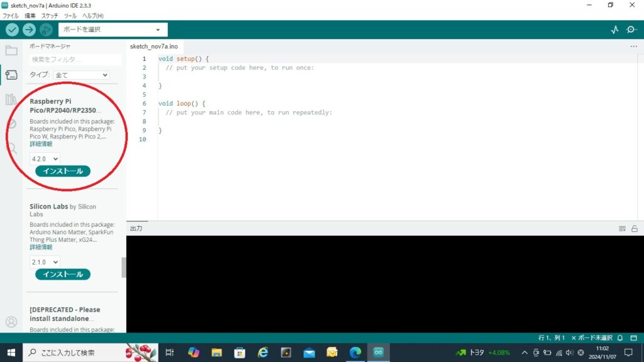Click the Upload arrow button
644x362 pixels.
(x=29, y=30)
